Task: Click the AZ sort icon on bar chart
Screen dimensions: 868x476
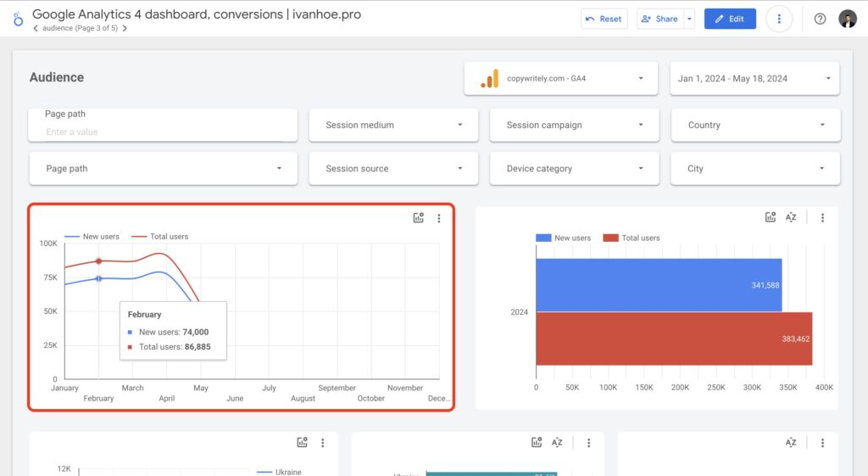Action: (x=791, y=217)
